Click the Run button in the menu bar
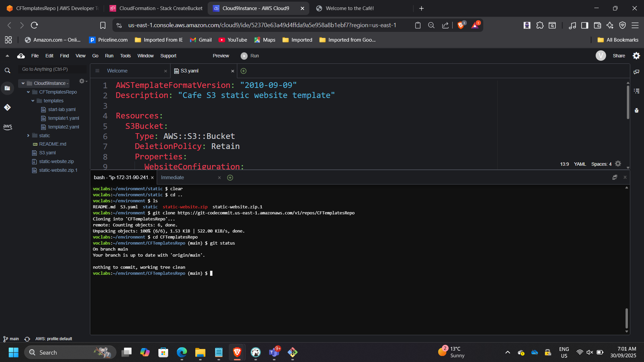The width and height of the screenshot is (644, 362). click(x=250, y=56)
